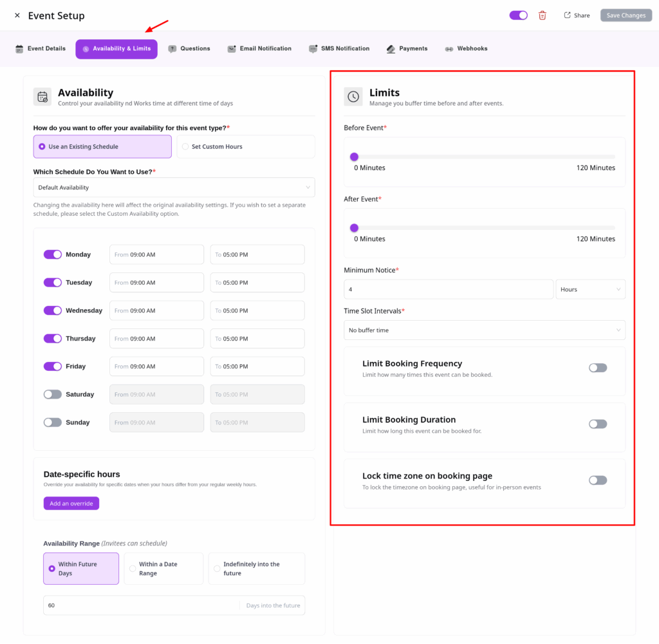Click the Limits clock icon
This screenshot has height=644, width=659.
tap(353, 97)
